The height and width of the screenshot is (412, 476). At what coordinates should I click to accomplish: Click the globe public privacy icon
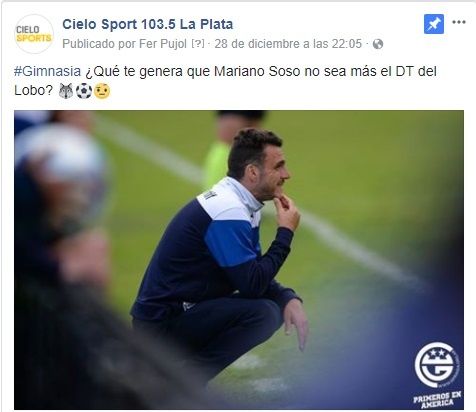click(378, 44)
